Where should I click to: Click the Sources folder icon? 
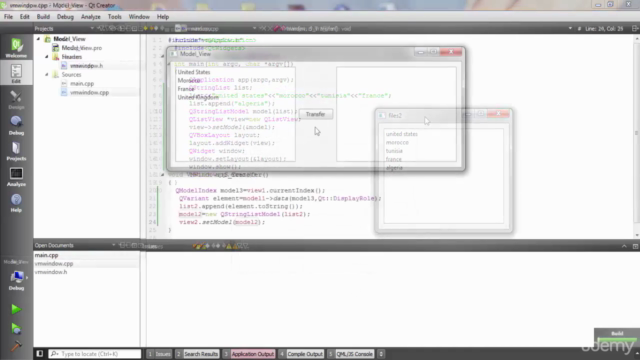pos(56,75)
